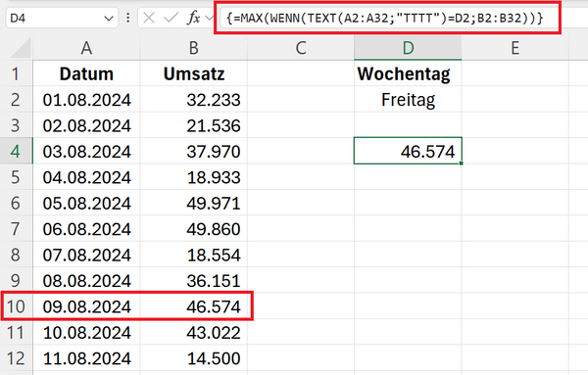Screen dimensions: 588x375
Task: Select row 1 header
Action: tap(16, 73)
